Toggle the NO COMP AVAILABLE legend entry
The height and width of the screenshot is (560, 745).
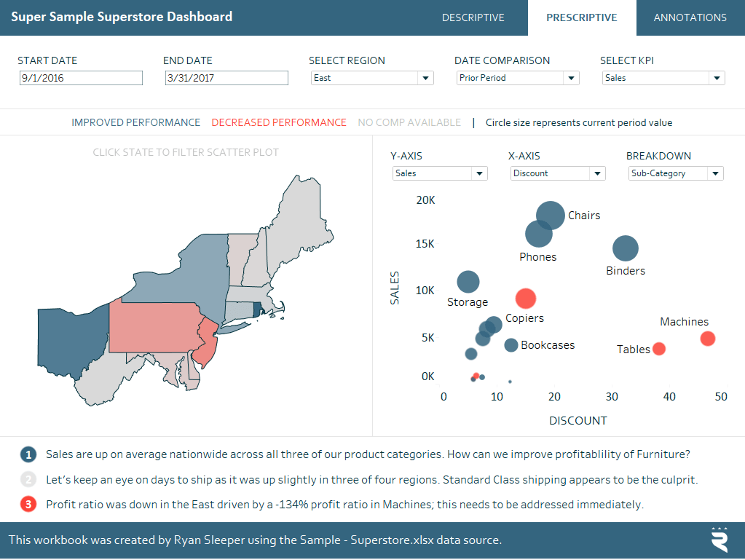point(409,122)
